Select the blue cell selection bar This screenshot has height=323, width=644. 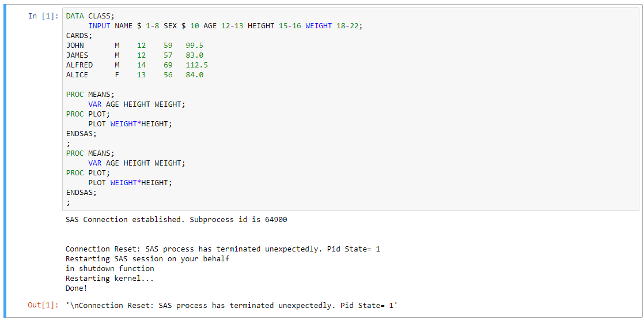(x=5, y=161)
